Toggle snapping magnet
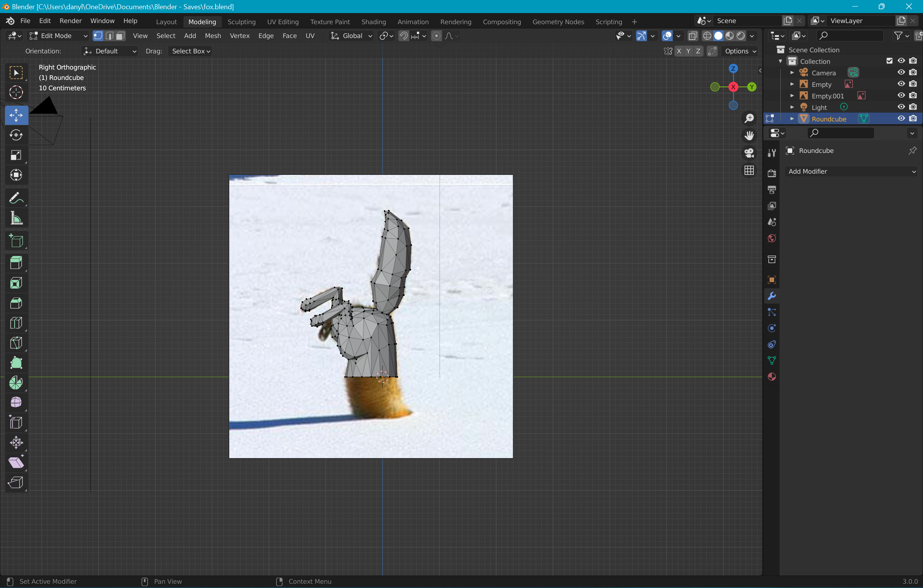 point(403,36)
